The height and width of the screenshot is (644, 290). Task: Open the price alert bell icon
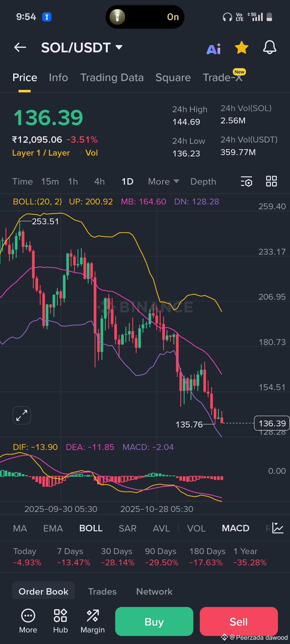[269, 47]
